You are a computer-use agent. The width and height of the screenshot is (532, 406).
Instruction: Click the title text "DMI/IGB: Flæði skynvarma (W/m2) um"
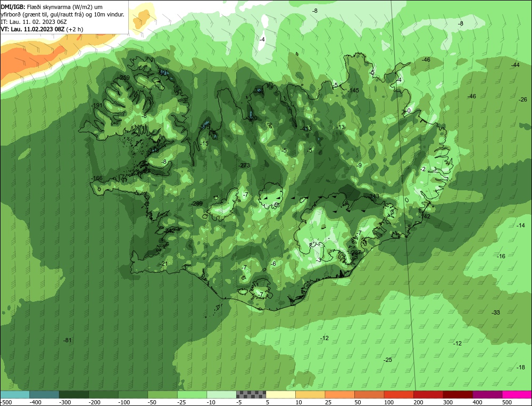pyautogui.click(x=52, y=7)
